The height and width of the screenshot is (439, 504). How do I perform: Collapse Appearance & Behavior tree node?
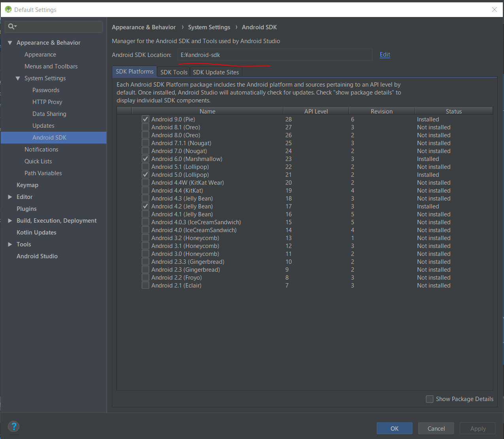point(10,43)
